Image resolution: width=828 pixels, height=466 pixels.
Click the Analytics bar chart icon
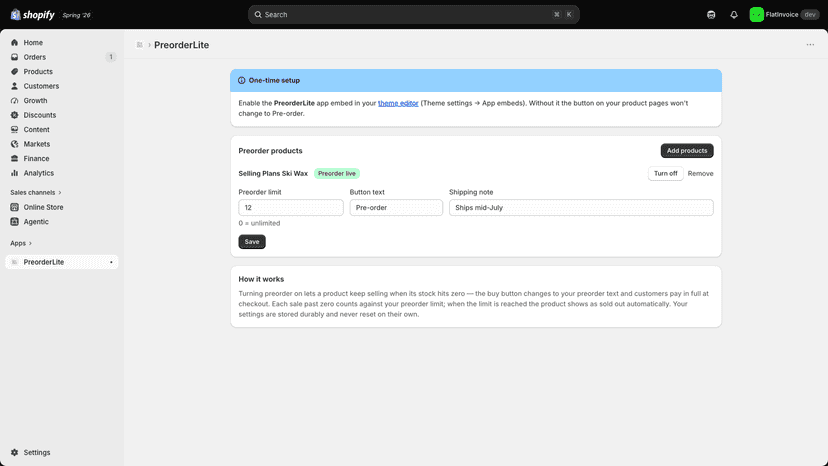click(x=14, y=173)
